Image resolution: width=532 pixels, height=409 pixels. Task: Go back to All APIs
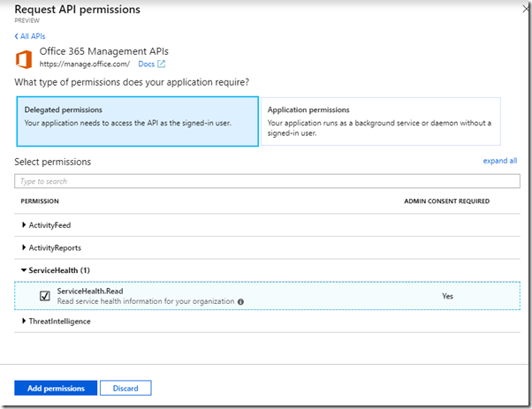[30, 36]
